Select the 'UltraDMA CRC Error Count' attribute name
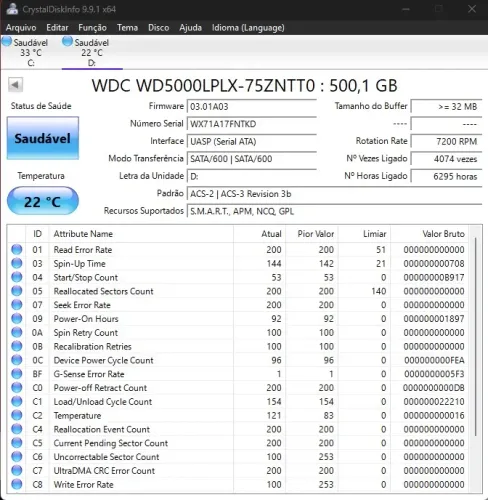The image size is (488, 500). click(x=104, y=471)
